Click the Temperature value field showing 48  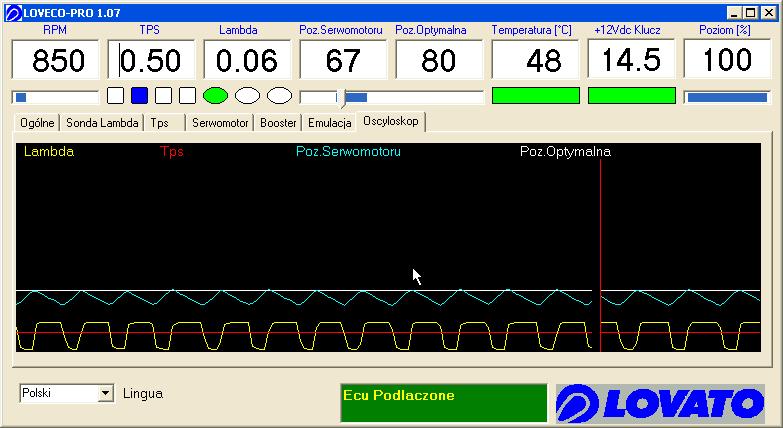click(x=535, y=60)
